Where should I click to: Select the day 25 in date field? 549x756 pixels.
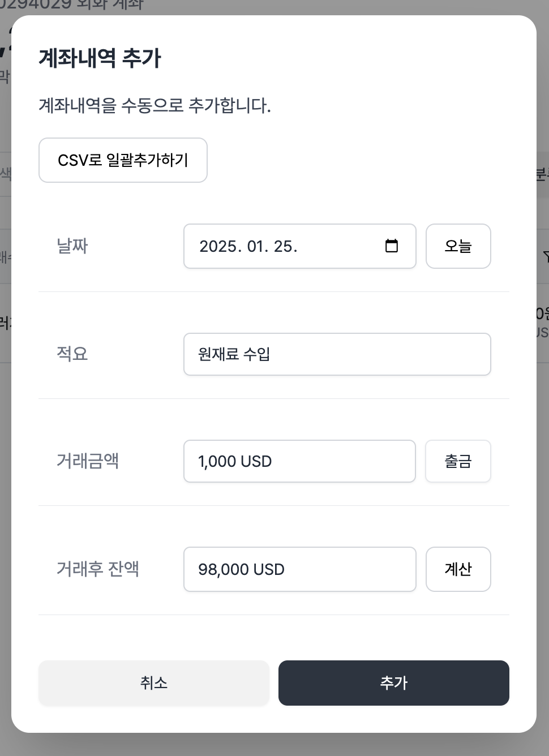click(283, 247)
